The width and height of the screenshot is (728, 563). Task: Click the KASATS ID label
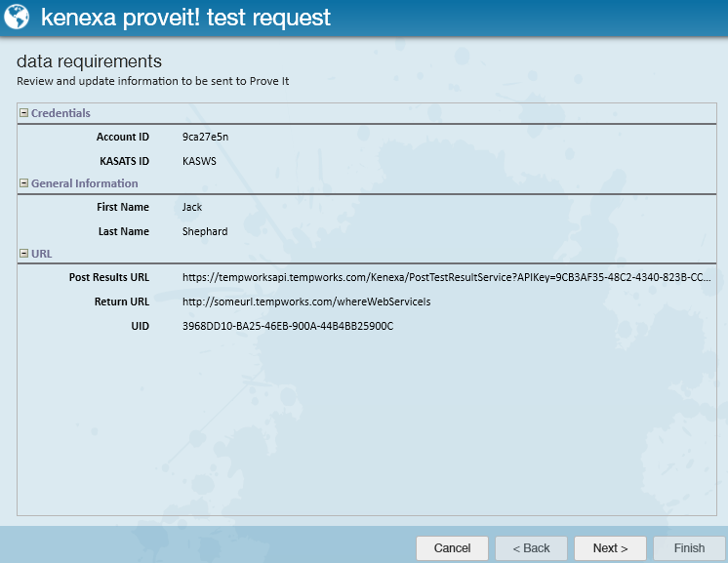pyautogui.click(x=125, y=161)
